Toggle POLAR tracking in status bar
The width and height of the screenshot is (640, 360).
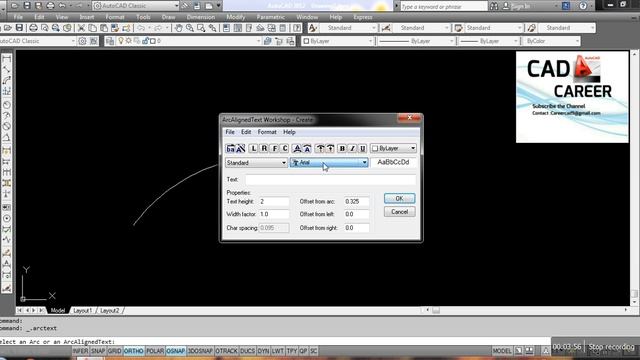tap(155, 351)
